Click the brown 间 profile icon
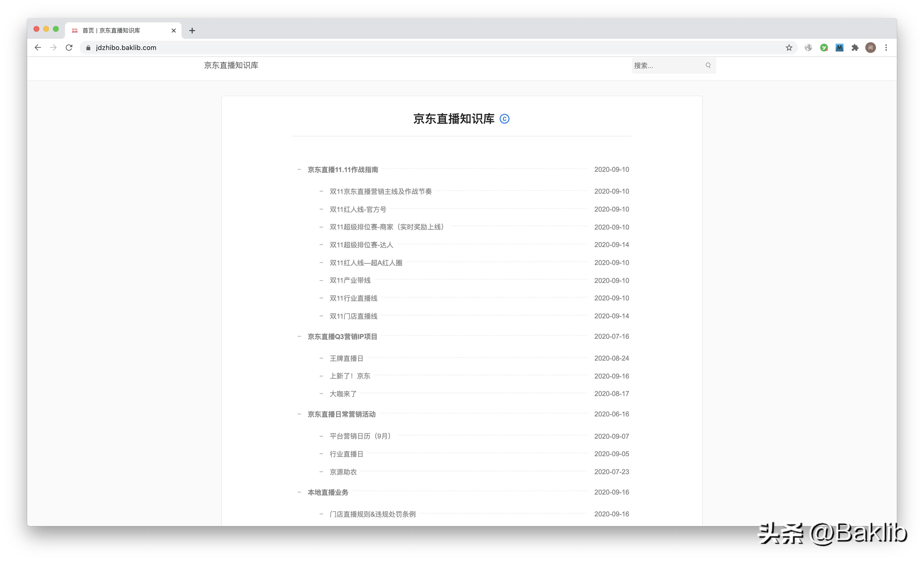924x562 pixels. [x=870, y=48]
